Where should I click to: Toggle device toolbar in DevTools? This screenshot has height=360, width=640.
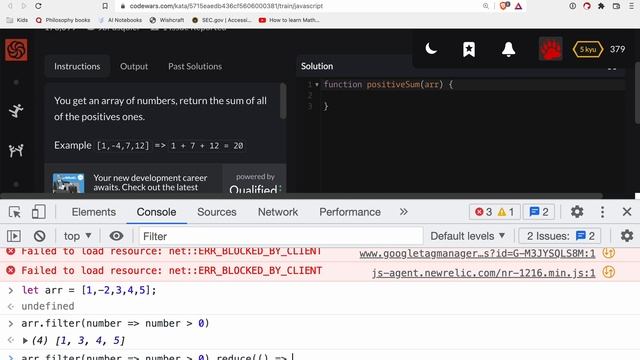38,212
